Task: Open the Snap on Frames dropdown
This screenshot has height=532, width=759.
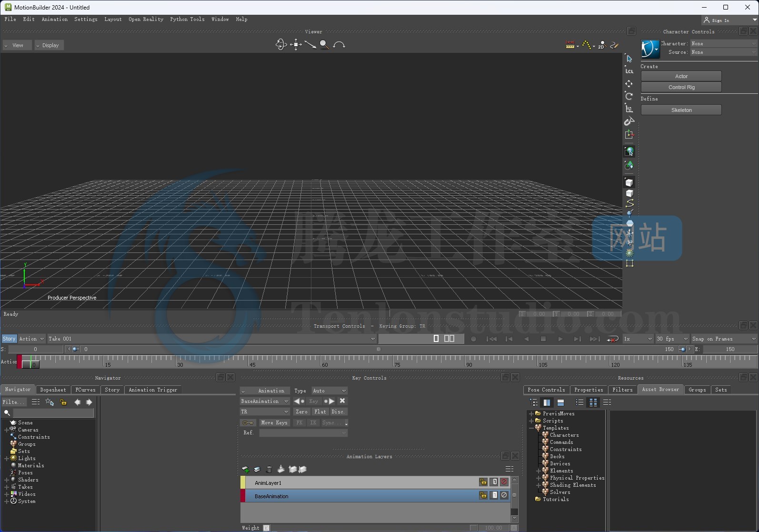Action: 724,339
